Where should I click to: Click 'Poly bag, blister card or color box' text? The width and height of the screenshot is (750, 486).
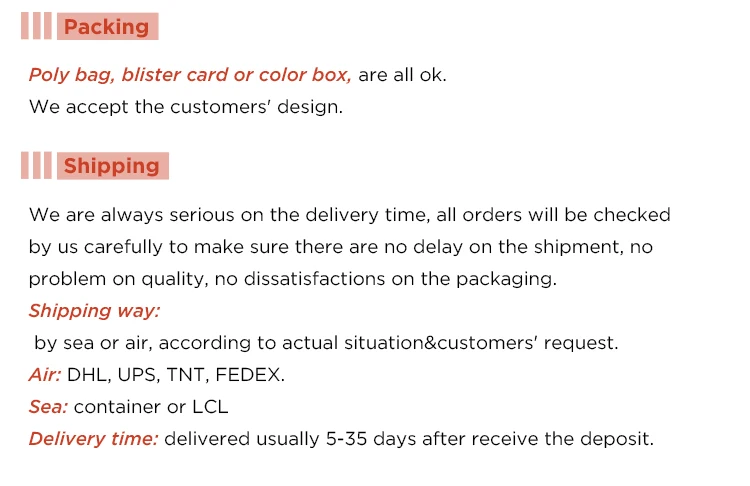click(x=190, y=75)
